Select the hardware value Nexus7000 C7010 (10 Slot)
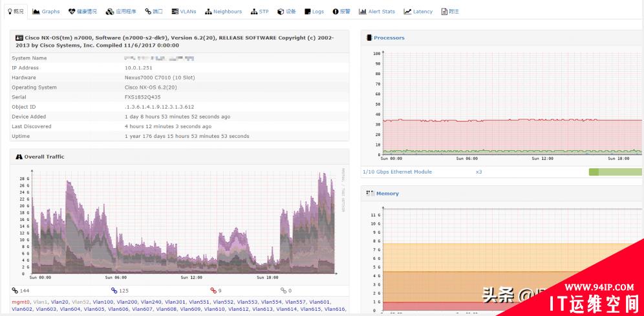This screenshot has width=644, height=316. tap(160, 78)
